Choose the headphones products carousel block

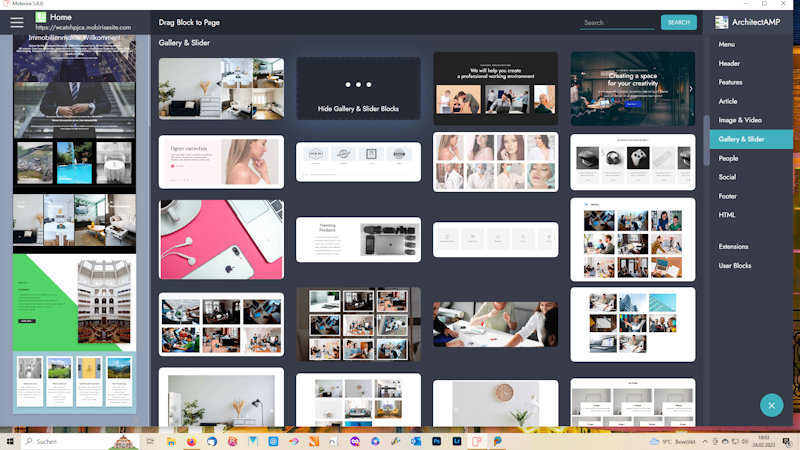point(632,162)
